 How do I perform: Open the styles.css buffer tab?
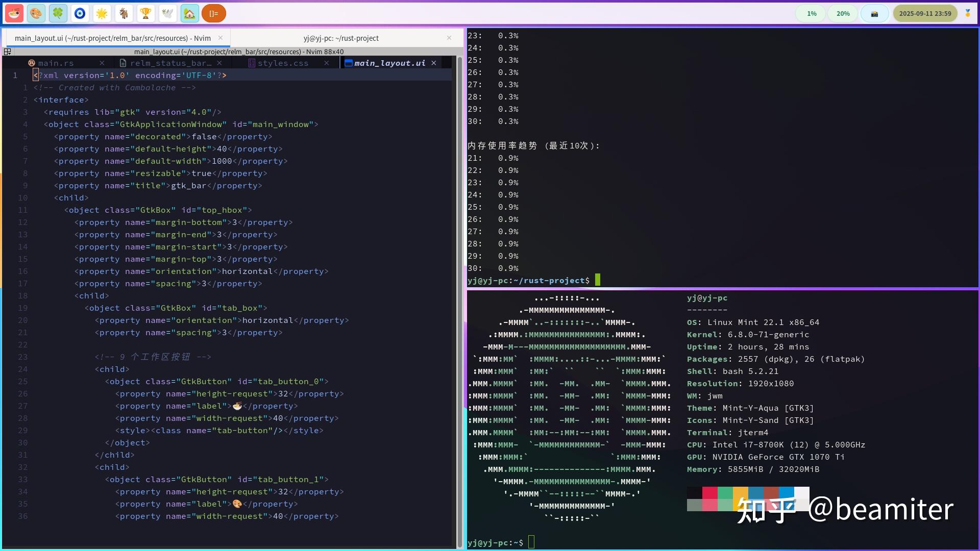[x=283, y=63]
